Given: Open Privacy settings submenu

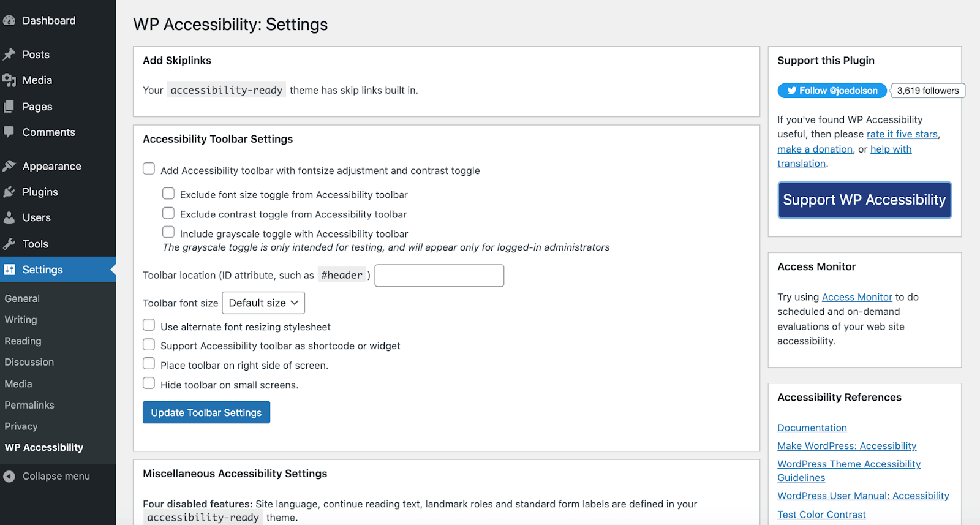Looking at the screenshot, I should coord(21,426).
